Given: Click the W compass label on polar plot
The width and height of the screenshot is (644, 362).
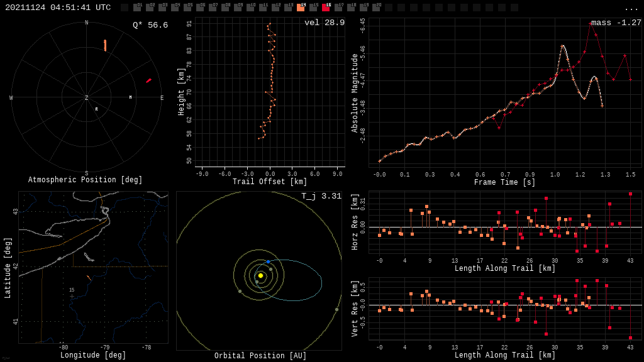Looking at the screenshot, I should tap(11, 97).
